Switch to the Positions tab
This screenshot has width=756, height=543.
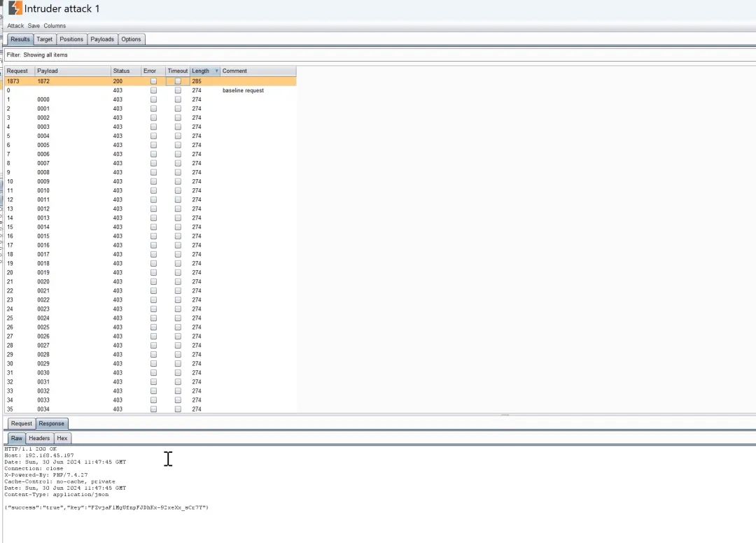point(71,39)
